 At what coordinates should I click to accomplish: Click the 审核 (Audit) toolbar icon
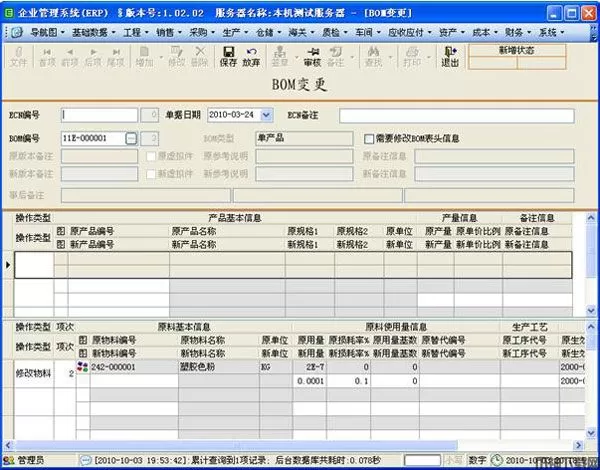311,56
